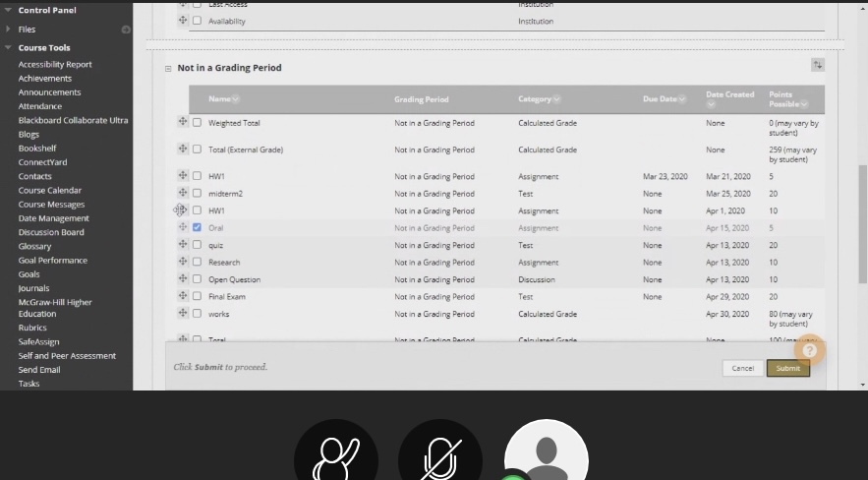
Task: Grab the move handle for midterm2 row
Action: tap(183, 192)
